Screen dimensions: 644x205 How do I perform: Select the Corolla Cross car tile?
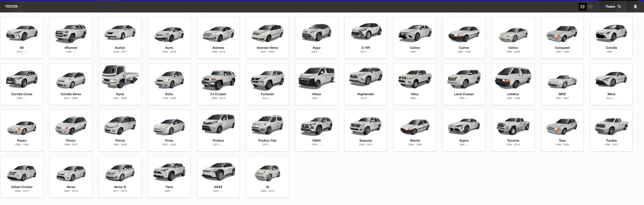click(22, 84)
